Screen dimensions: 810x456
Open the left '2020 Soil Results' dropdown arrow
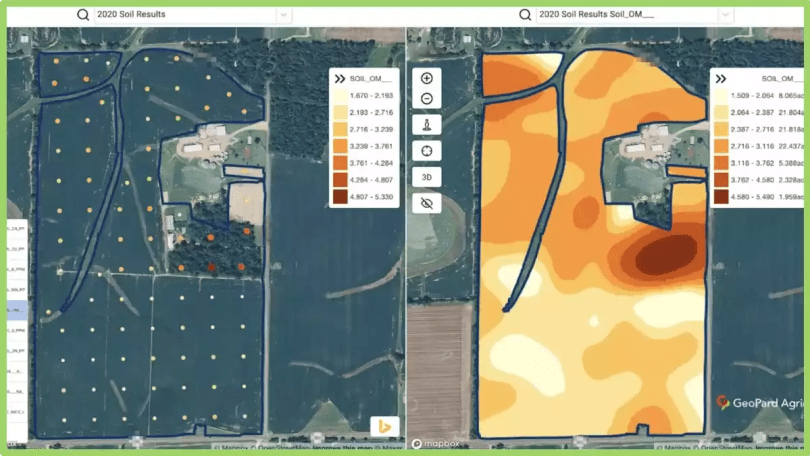coord(283,14)
